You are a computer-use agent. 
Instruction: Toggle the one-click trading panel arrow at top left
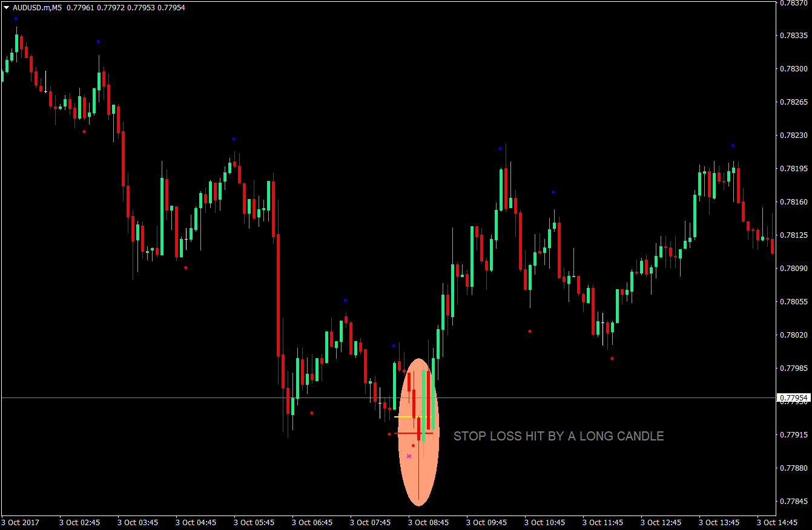pos(5,7)
